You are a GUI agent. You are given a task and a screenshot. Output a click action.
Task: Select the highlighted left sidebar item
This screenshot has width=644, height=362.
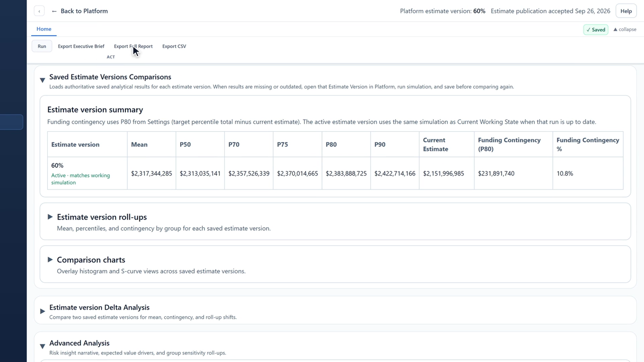(x=12, y=122)
